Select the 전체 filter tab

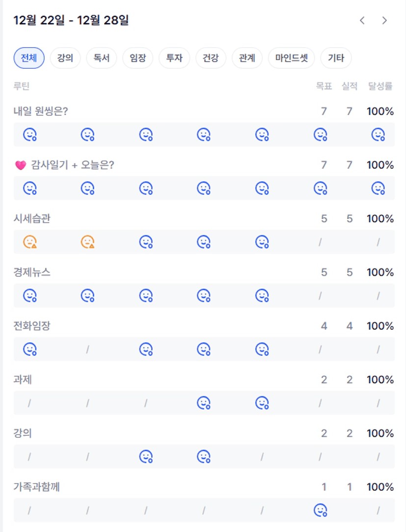(29, 58)
